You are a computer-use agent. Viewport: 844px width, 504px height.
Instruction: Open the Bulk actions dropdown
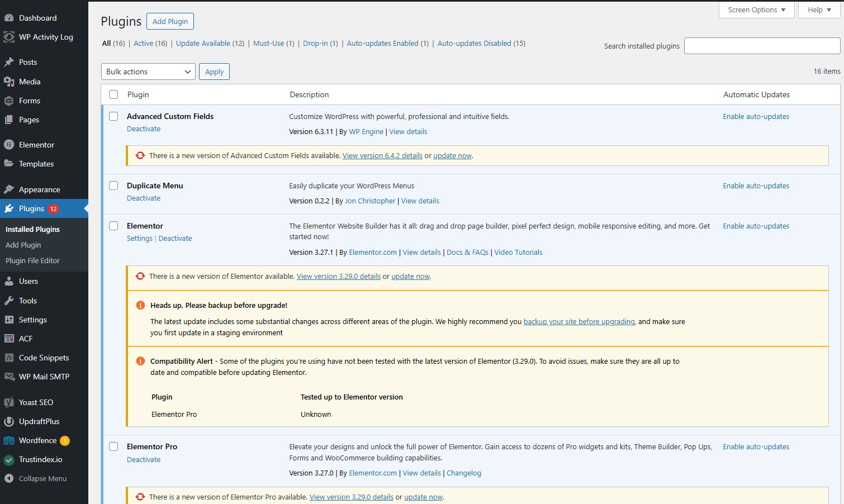click(x=148, y=72)
